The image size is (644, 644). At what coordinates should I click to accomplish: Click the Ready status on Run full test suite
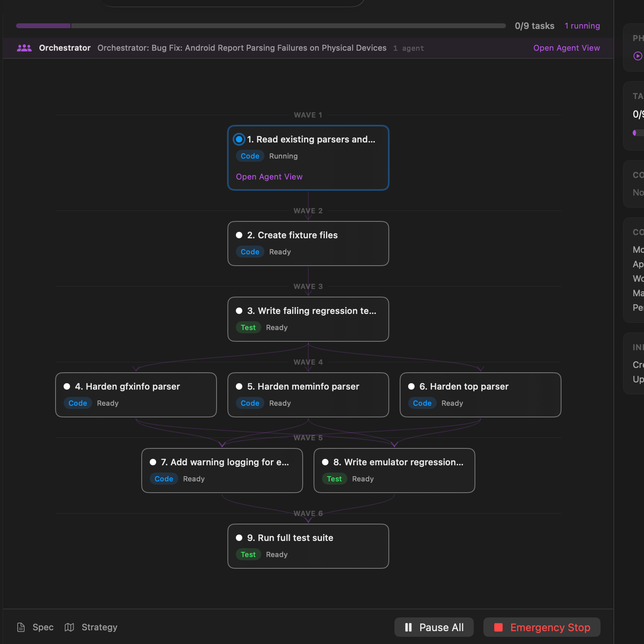277,554
